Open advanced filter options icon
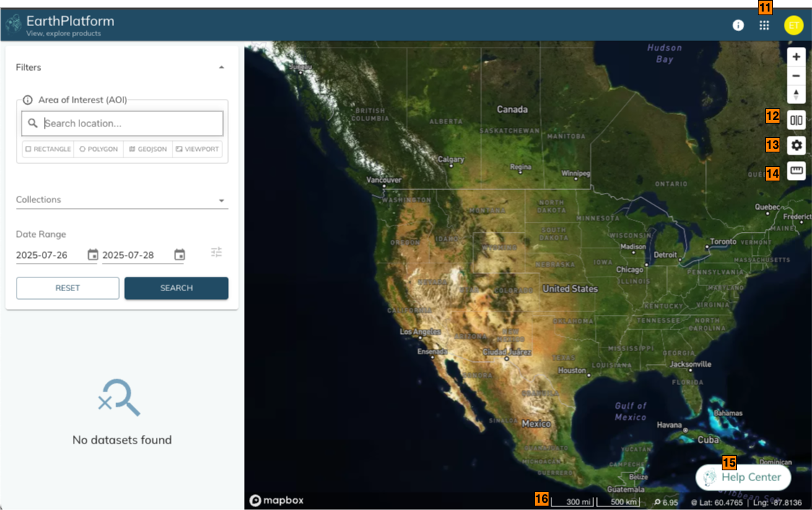 click(217, 252)
